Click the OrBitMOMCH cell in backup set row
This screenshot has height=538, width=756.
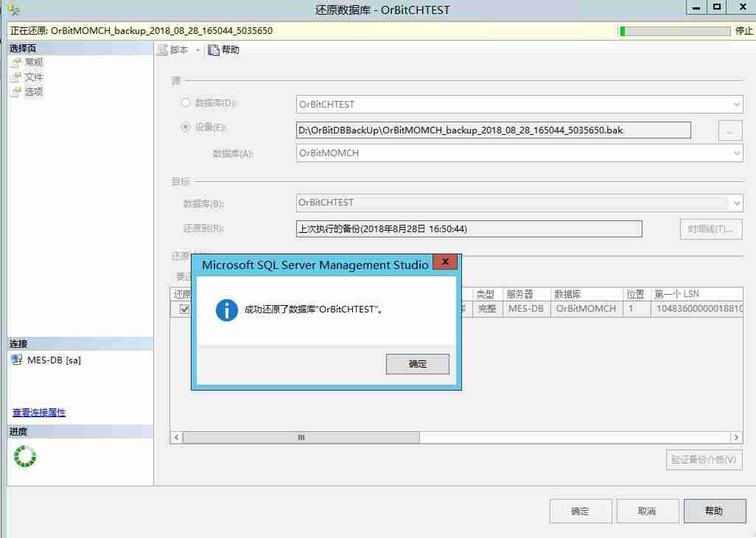[587, 309]
